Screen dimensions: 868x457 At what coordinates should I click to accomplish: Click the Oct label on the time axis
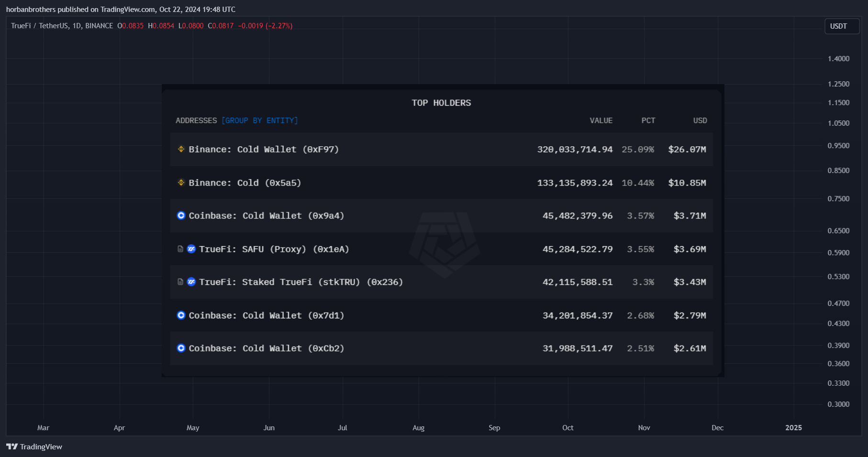click(x=568, y=428)
